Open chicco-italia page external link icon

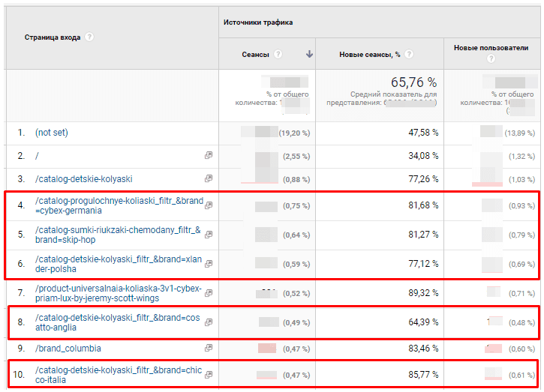(x=209, y=373)
